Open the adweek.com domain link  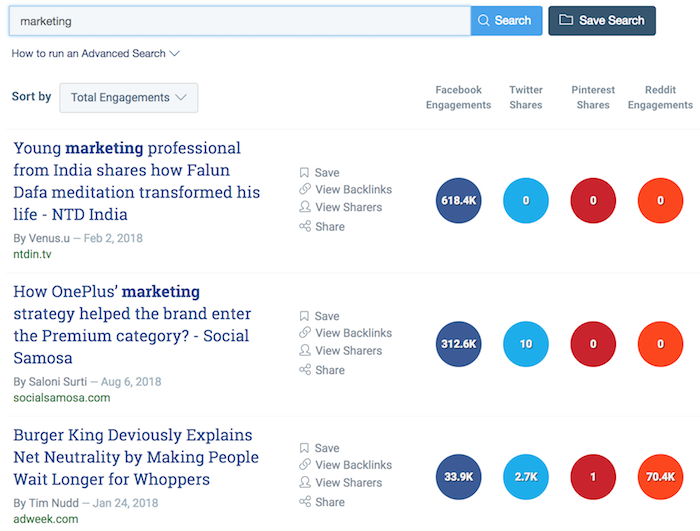click(46, 519)
